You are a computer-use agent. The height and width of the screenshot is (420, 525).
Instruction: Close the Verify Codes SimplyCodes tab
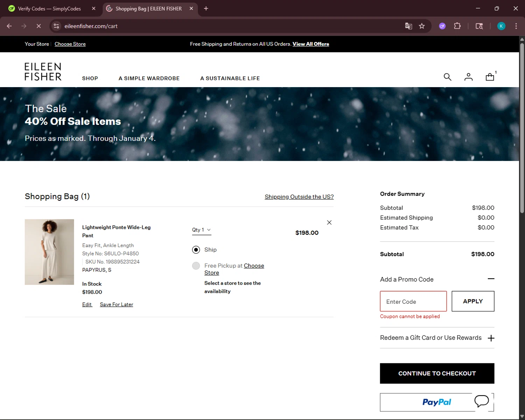click(x=93, y=8)
